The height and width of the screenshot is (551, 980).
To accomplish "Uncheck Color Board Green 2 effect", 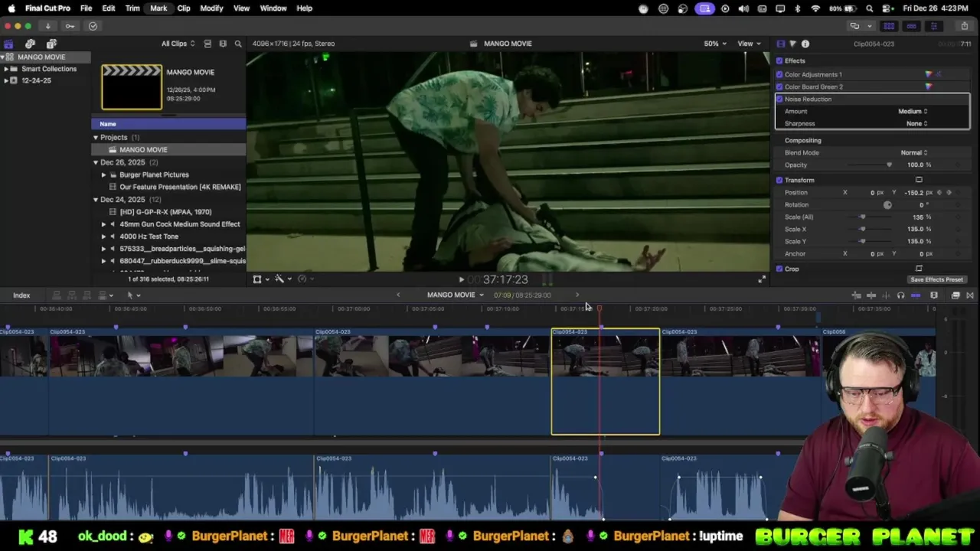I will [x=779, y=86].
